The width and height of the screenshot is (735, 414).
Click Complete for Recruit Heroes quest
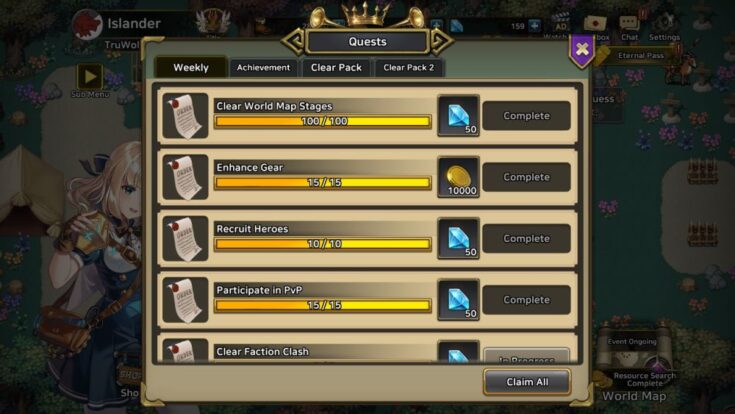(x=526, y=239)
